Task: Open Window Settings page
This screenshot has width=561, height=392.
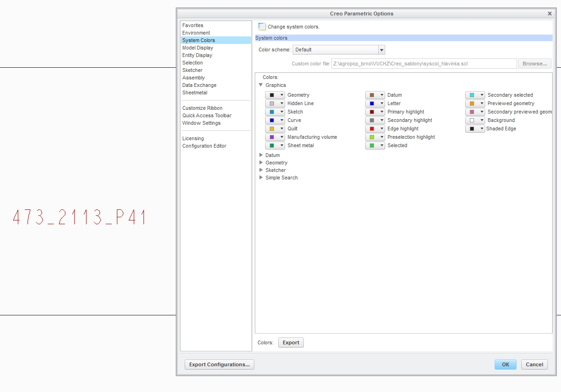Action: tap(216, 123)
